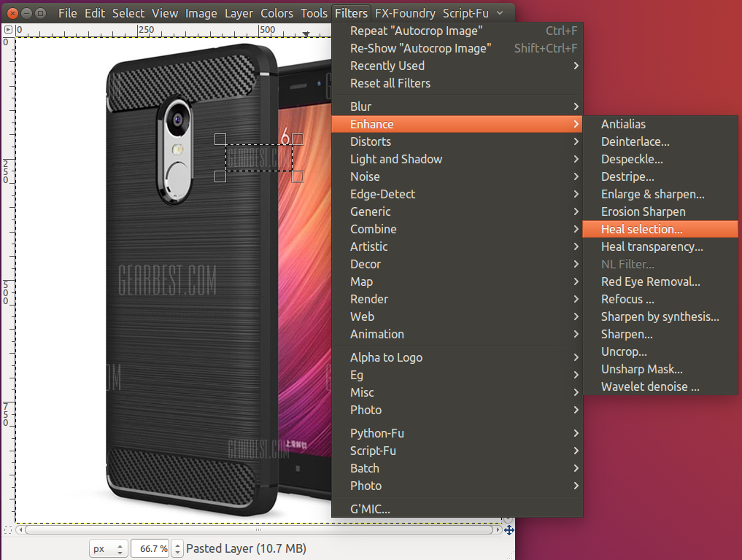This screenshot has height=560, width=742.
Task: Open the Edit menu
Action: click(95, 13)
